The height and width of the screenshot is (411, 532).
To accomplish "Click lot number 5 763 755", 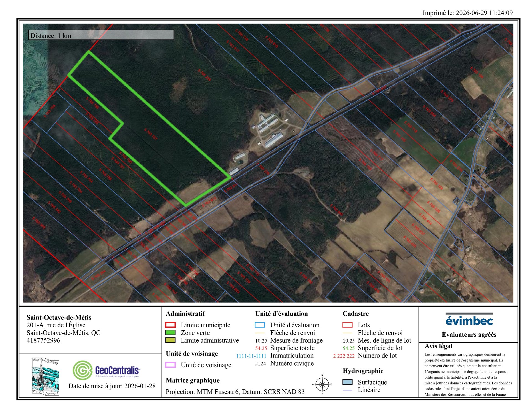I will point(50,111).
